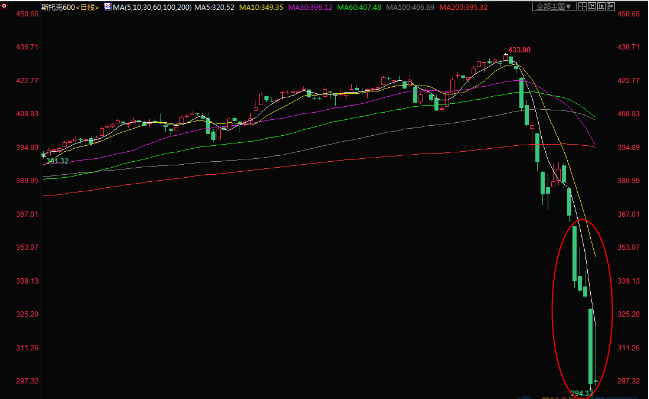The image size is (649, 399).
Task: Select the MA5 white line legend
Action: point(214,7)
